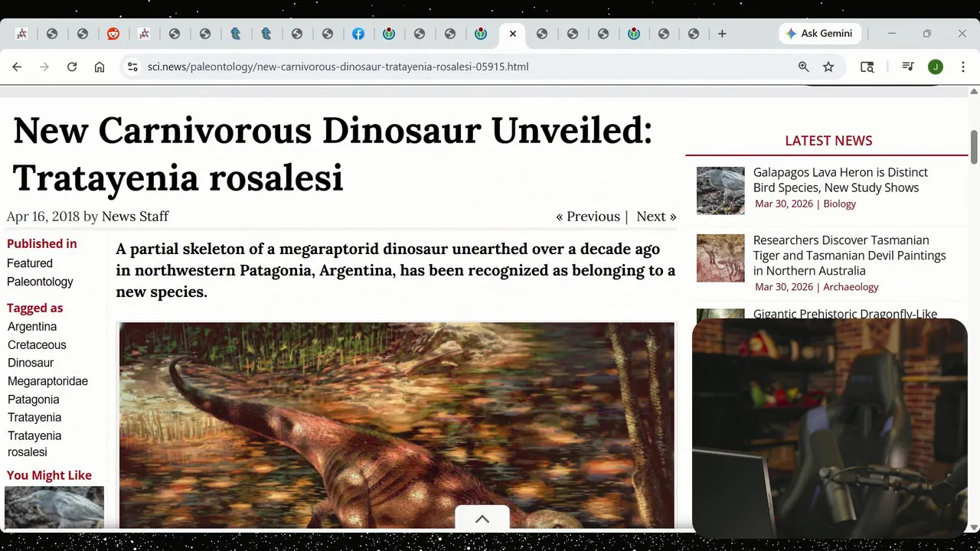980x551 pixels.
Task: Open a new tab with the plus button
Action: [x=722, y=34]
